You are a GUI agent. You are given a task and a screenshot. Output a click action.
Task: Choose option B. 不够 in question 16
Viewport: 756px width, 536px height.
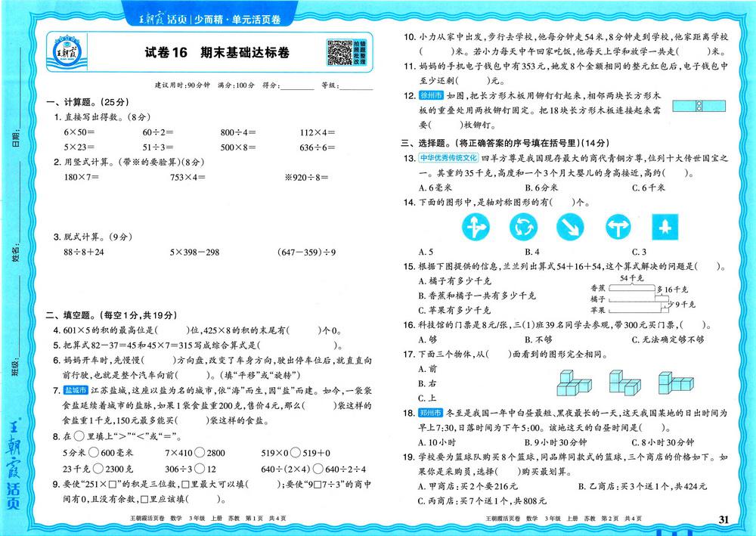pyautogui.click(x=538, y=339)
